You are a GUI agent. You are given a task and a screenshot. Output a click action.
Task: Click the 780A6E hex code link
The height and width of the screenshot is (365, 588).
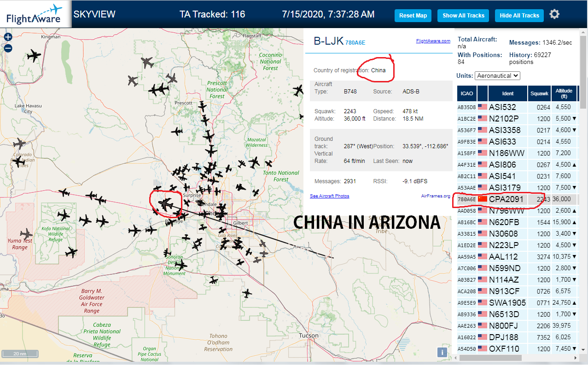point(355,43)
